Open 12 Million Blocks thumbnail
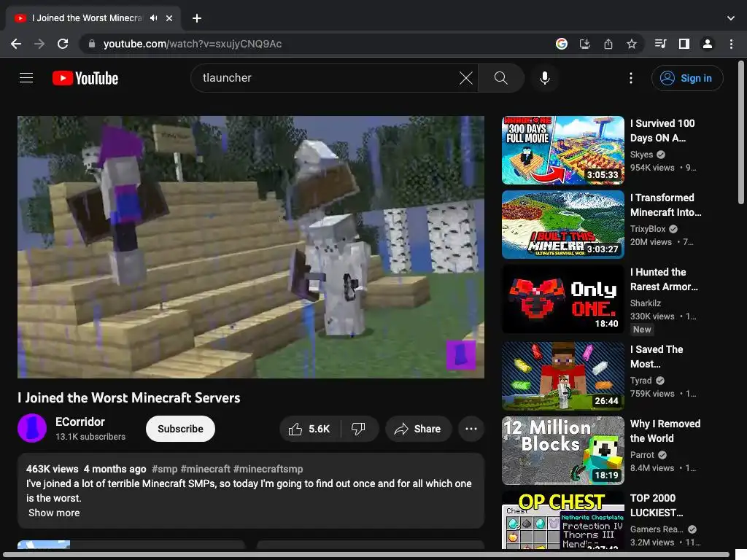 [562, 451]
